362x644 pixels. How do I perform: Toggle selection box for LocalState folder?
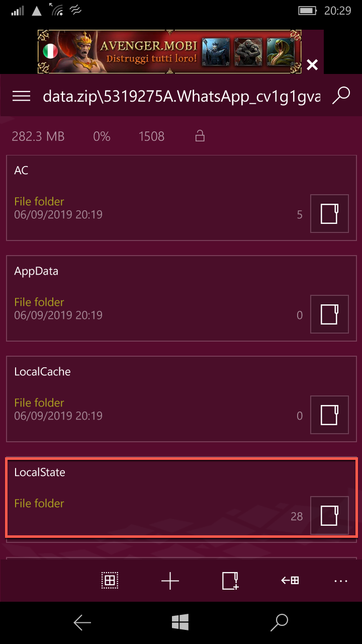point(330,515)
